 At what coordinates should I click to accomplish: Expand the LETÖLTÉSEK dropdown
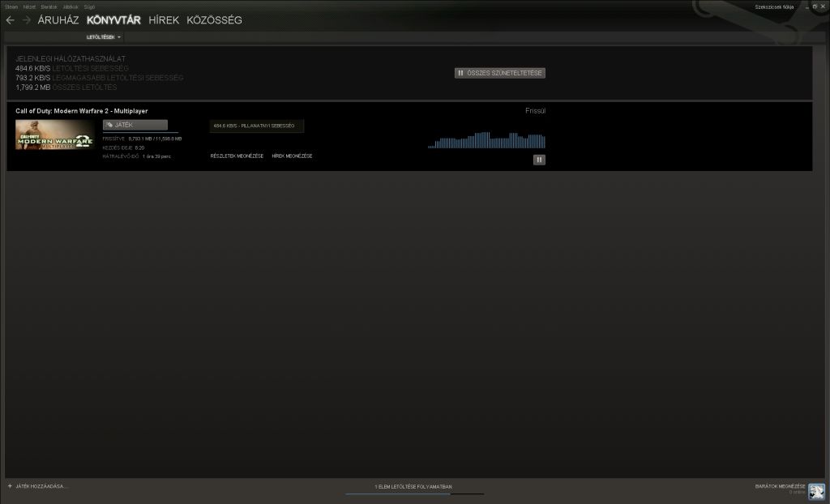104,37
